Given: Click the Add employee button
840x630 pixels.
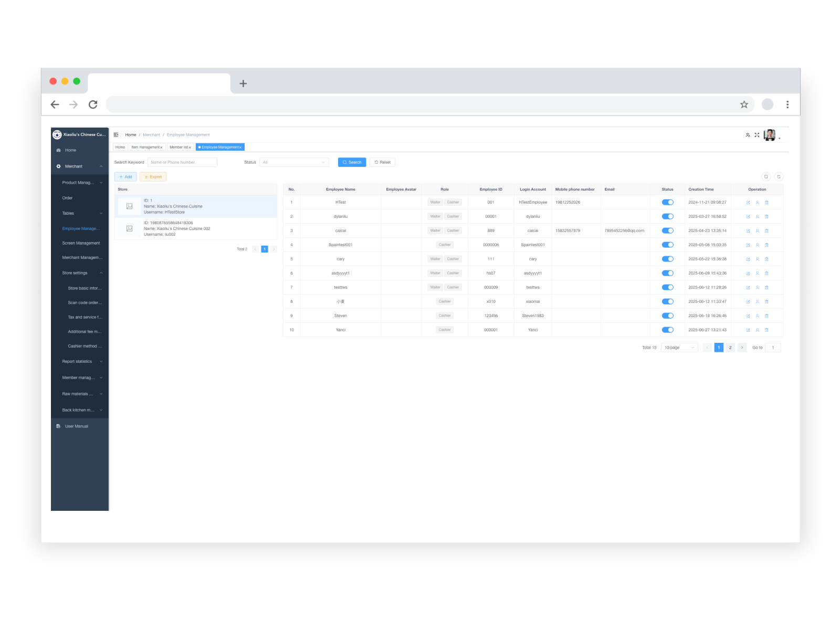Looking at the screenshot, I should (125, 177).
